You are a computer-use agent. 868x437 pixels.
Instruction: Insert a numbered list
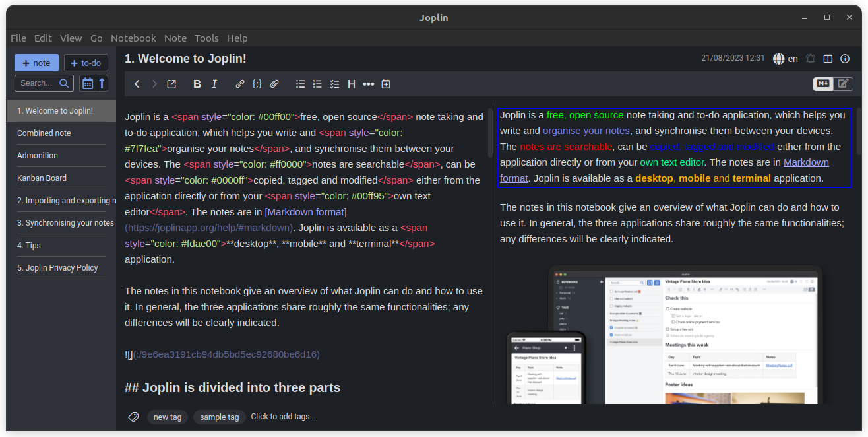(317, 84)
